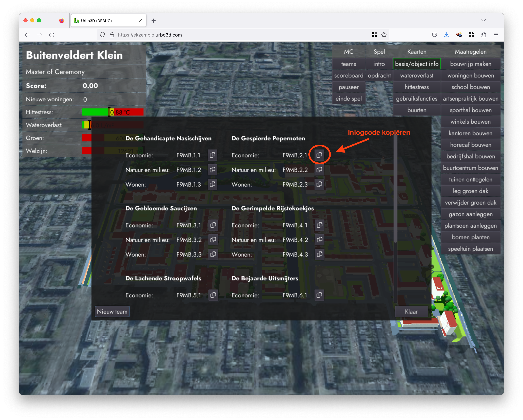The height and width of the screenshot is (420, 523).
Task: Open a new browser tab
Action: click(154, 21)
